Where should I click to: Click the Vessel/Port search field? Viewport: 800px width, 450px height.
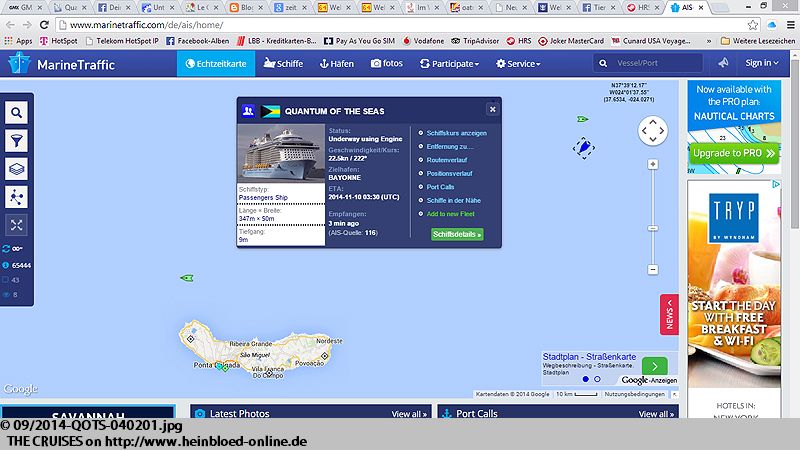pyautogui.click(x=648, y=63)
